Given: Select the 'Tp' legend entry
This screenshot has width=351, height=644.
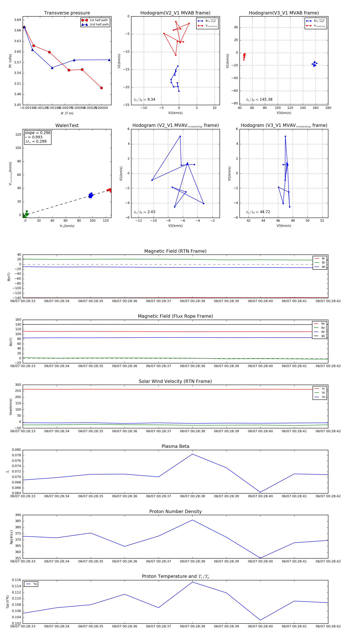Looking at the screenshot, I should click(31, 584).
